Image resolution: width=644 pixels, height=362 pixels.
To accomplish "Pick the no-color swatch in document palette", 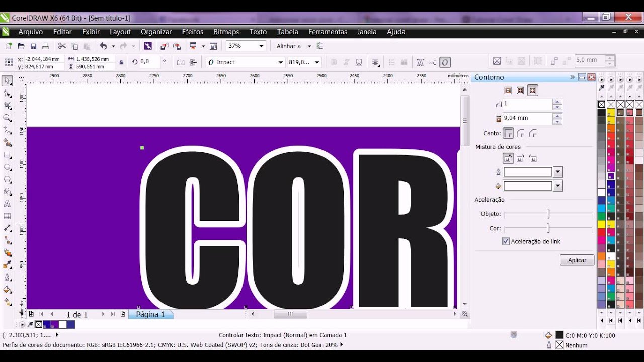I will pos(39,325).
